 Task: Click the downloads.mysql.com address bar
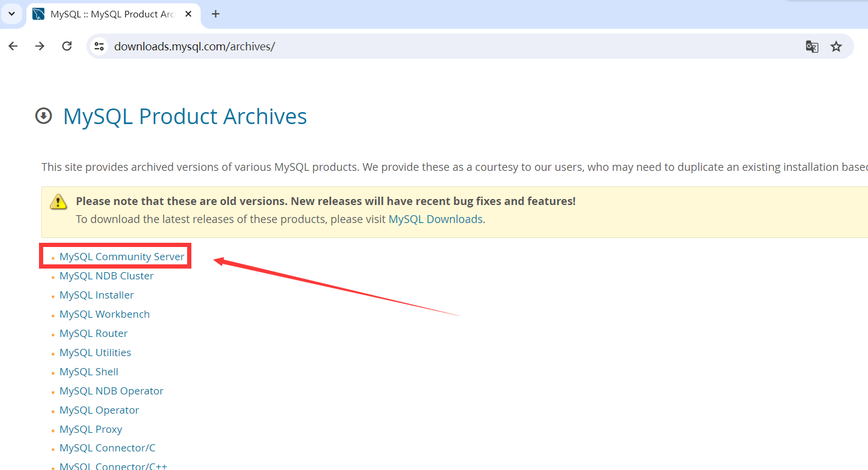pos(470,46)
